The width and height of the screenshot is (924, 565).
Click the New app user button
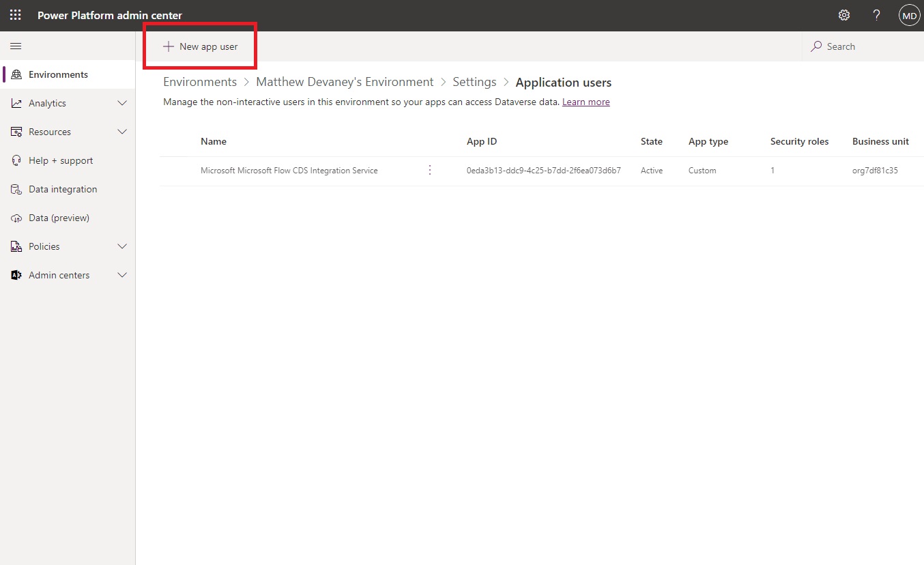coord(199,46)
